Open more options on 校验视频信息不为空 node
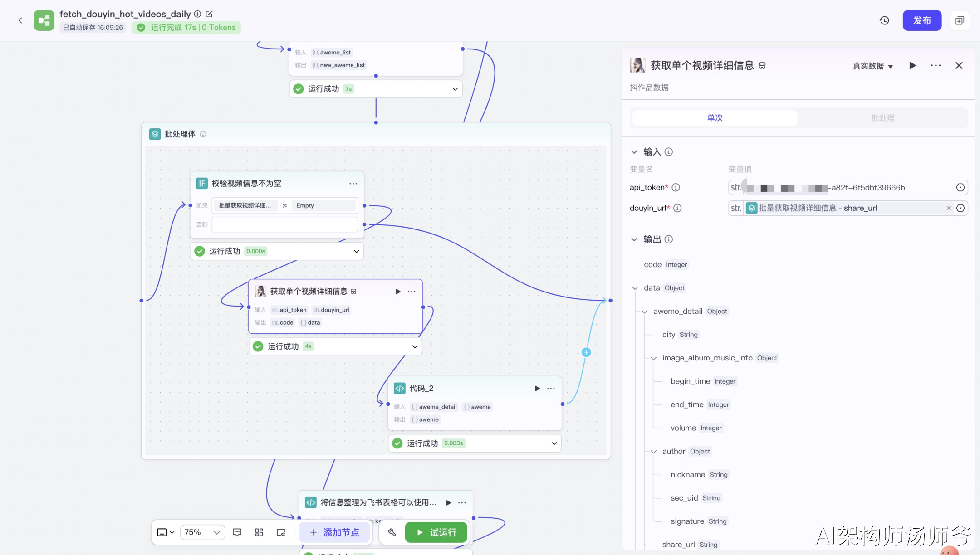The height and width of the screenshot is (555, 980). [353, 184]
